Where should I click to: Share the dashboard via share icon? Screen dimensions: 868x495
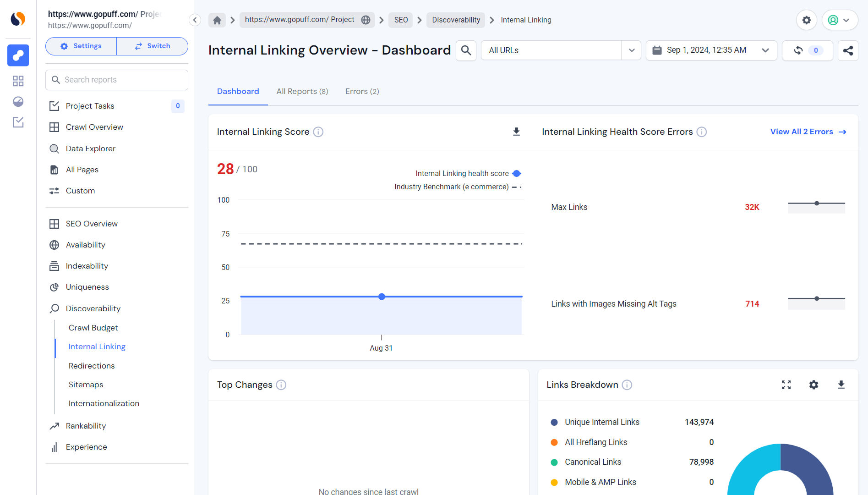(848, 51)
